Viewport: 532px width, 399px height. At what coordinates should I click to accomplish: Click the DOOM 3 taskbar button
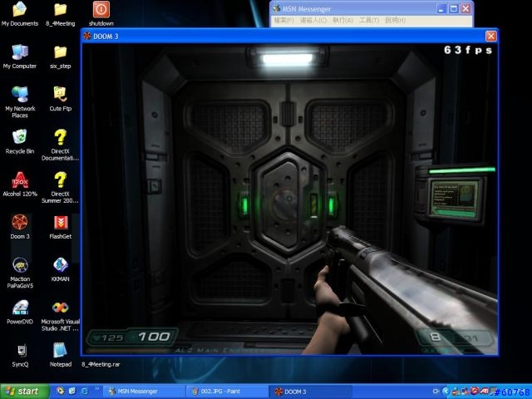[x=310, y=392]
